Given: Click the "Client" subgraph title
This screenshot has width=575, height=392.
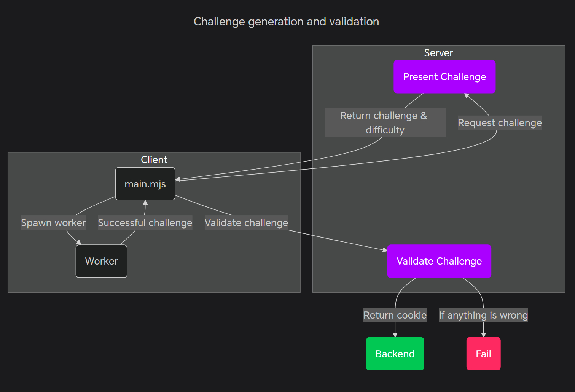Looking at the screenshot, I should point(154,160).
